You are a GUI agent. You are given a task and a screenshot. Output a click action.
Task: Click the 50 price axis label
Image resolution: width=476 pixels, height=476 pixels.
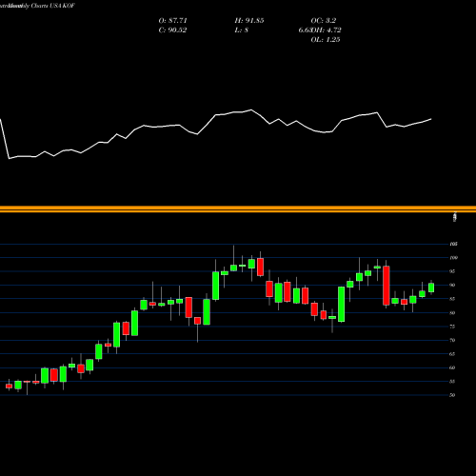tap(452, 395)
